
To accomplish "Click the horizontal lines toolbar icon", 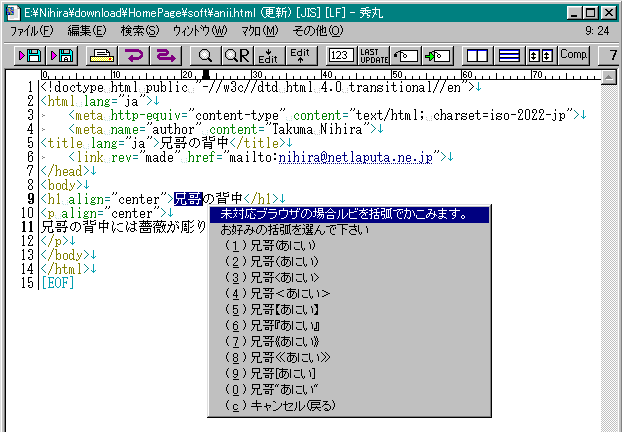I will (509, 55).
